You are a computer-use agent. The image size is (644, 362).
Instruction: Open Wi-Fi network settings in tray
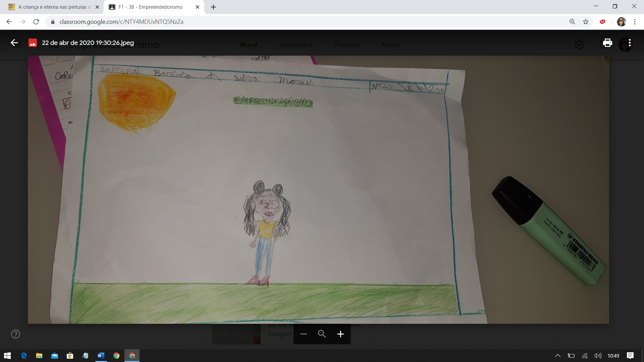click(585, 356)
